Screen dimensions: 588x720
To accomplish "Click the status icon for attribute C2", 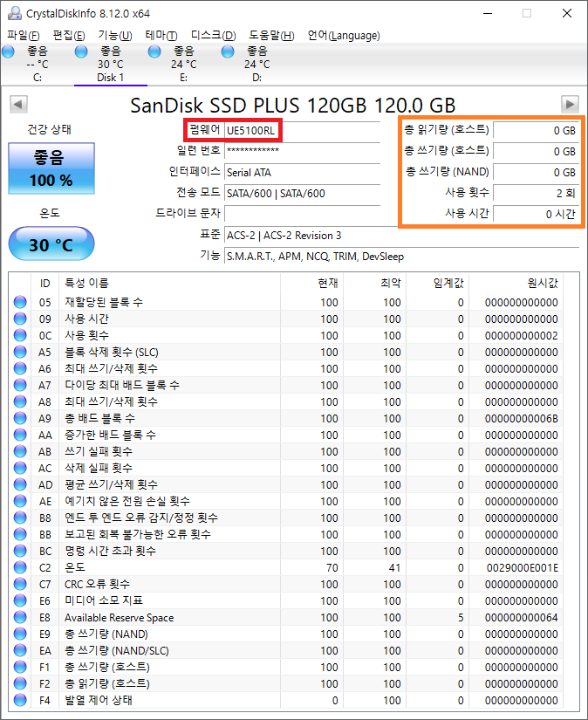I will 20,567.
